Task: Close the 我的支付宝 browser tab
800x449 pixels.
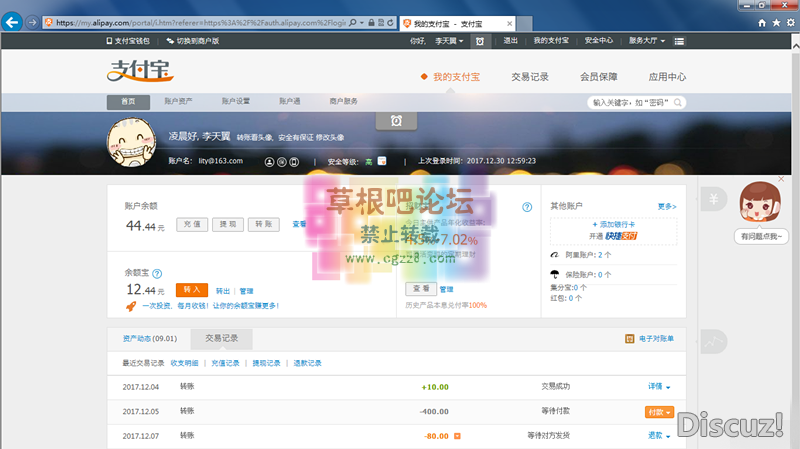Action: (x=509, y=23)
